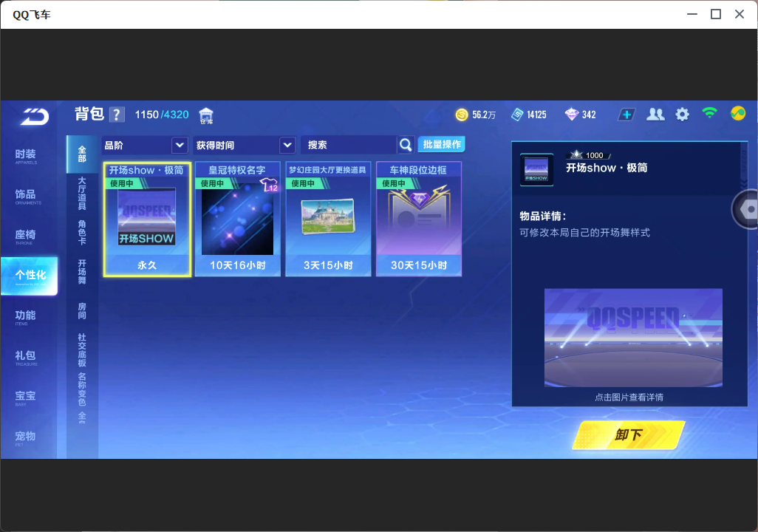Select the 个性化 category

pos(30,276)
